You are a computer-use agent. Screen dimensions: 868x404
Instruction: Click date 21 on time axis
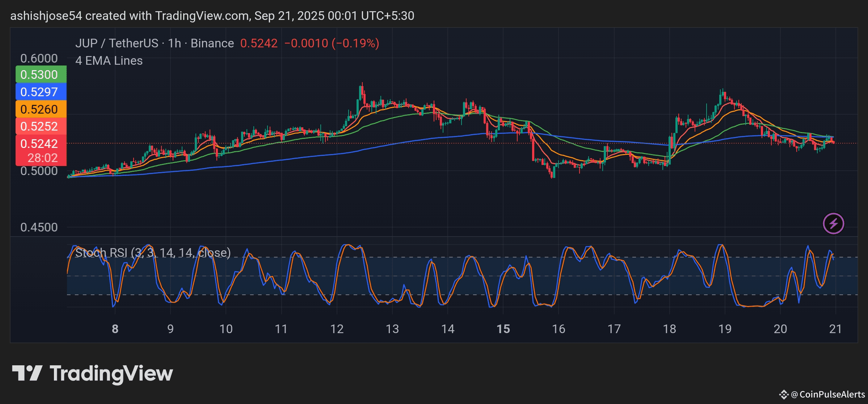point(835,329)
